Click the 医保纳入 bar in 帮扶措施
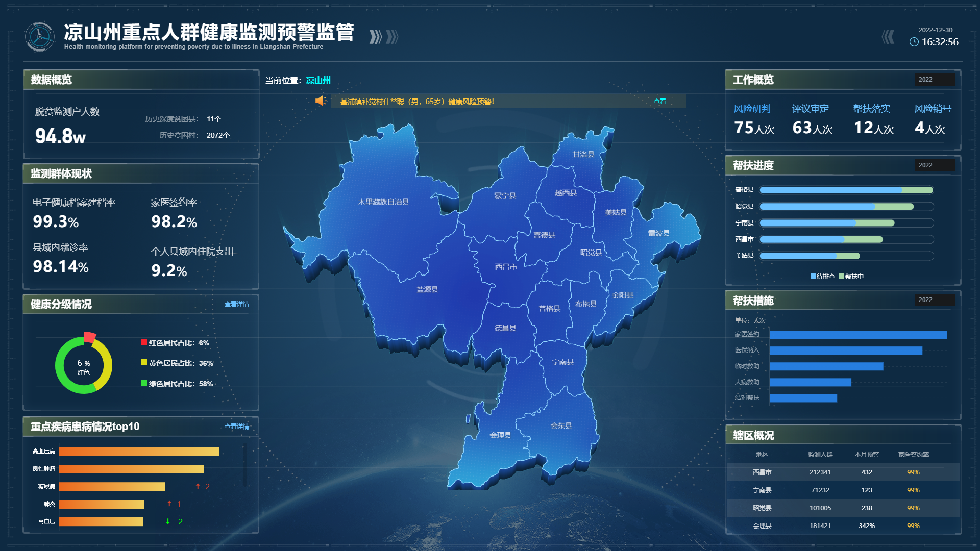Screen dimensions: 980x551 (x=846, y=350)
